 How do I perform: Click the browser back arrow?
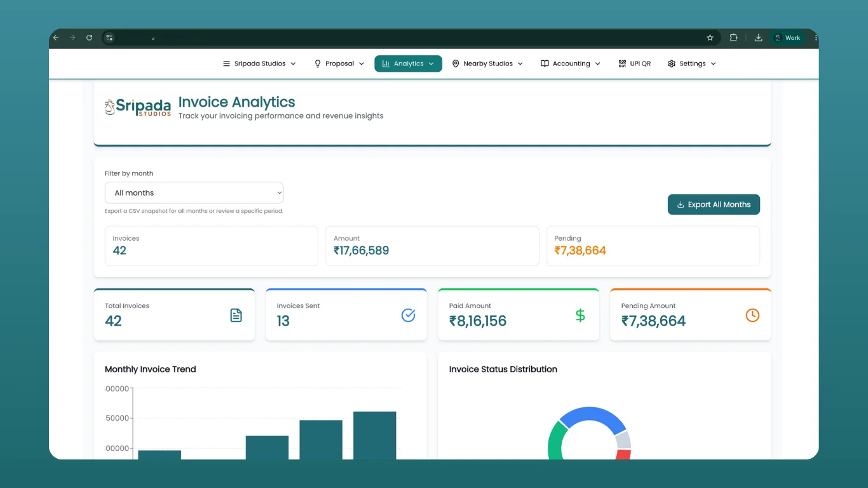coord(56,38)
